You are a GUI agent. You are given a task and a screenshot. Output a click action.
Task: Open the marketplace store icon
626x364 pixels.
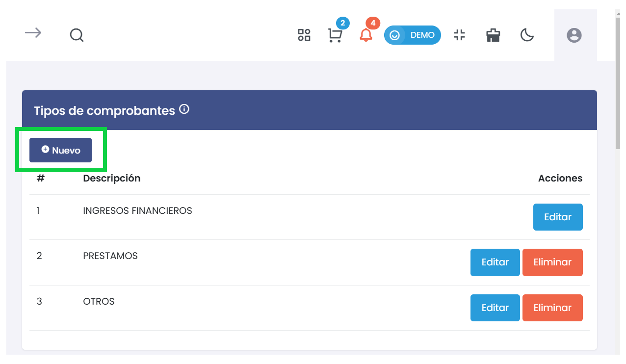[x=493, y=35]
